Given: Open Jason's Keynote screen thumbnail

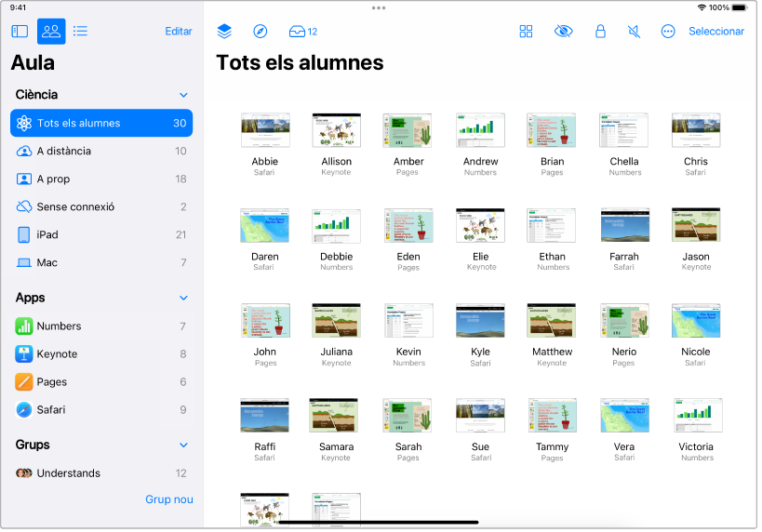Looking at the screenshot, I should (696, 225).
